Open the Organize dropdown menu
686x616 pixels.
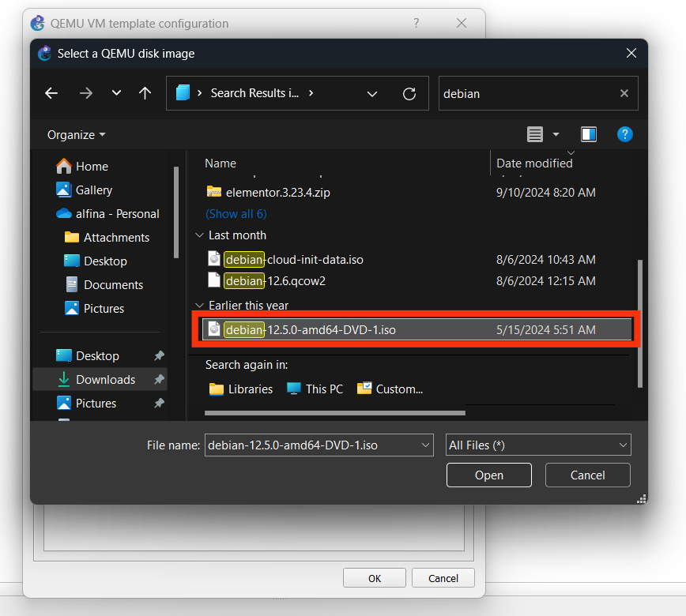[x=76, y=135]
